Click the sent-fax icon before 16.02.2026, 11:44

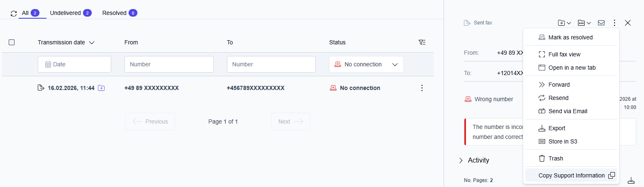pos(41,88)
